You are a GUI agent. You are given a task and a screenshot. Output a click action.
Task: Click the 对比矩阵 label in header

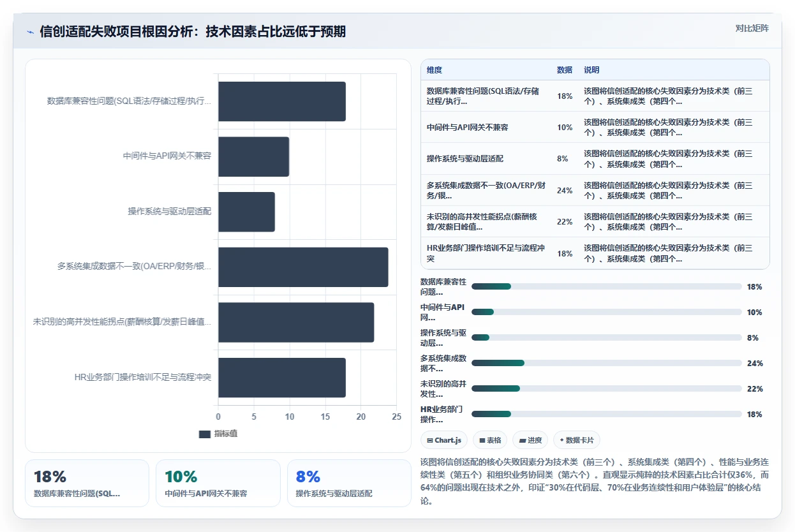tap(752, 28)
